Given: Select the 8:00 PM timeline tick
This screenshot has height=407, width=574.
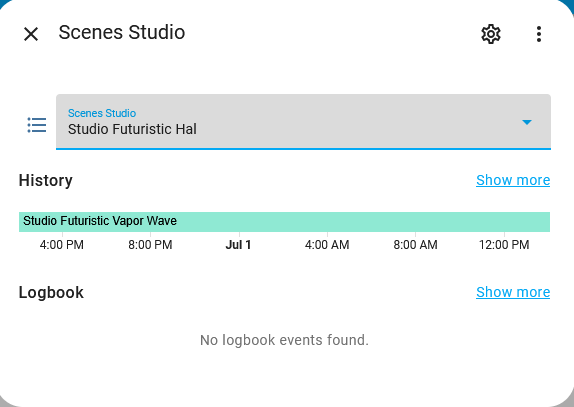Looking at the screenshot, I should pos(150,244).
